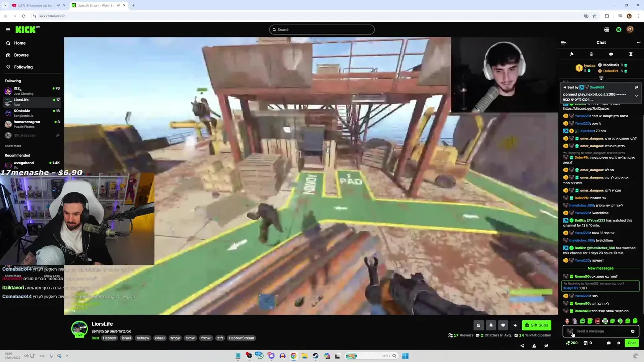Expand the pinned message chevron

[x=636, y=96]
